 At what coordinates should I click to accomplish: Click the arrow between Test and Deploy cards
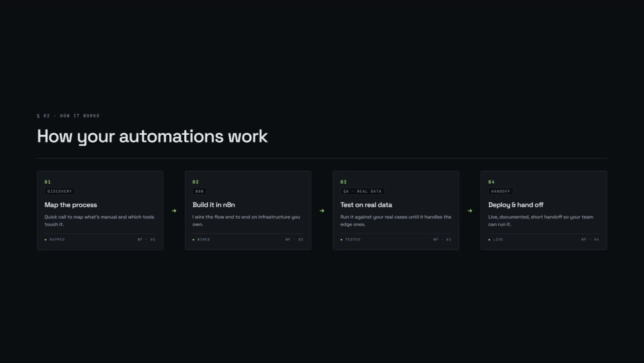470,210
